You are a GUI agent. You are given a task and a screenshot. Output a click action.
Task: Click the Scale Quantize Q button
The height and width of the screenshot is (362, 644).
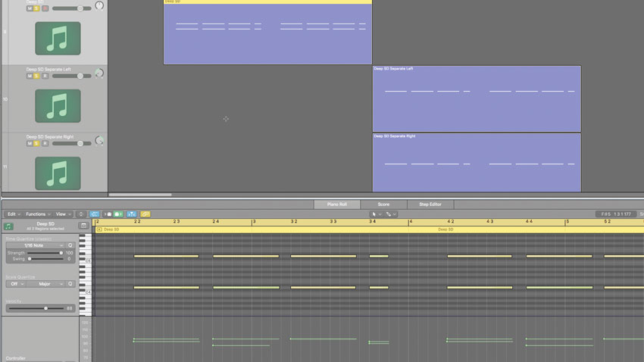pos(70,283)
